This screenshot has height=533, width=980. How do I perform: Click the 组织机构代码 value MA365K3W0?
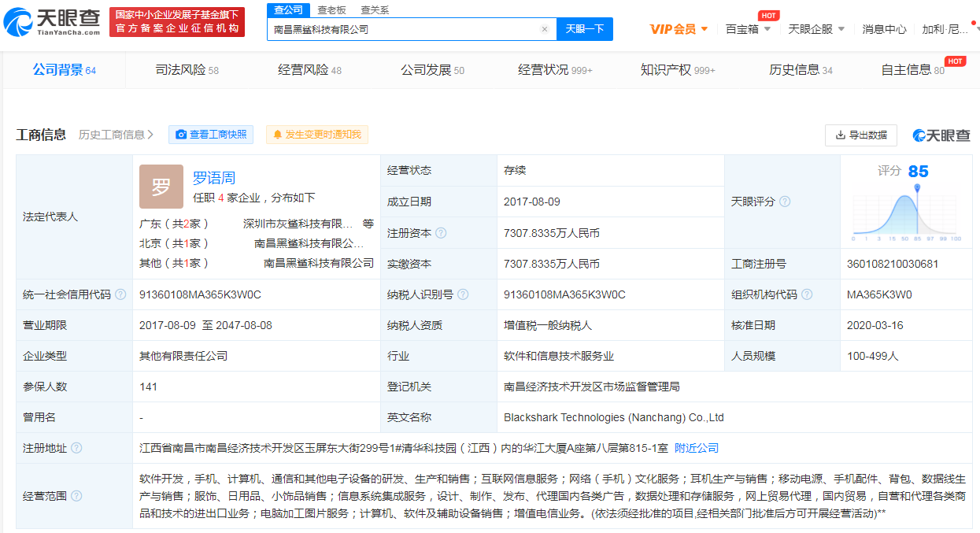(x=879, y=294)
